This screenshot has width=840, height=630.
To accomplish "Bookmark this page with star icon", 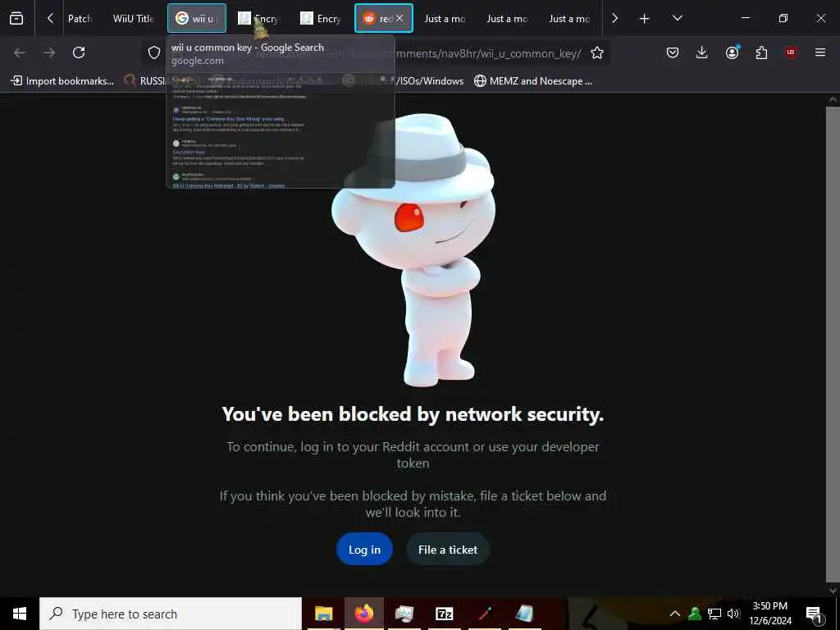I will pyautogui.click(x=597, y=52).
